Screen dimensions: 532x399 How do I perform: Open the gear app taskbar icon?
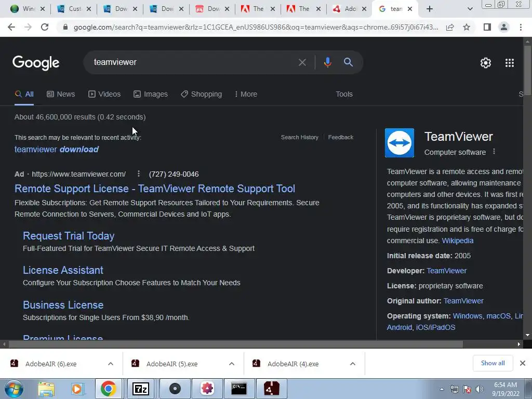coord(207,389)
